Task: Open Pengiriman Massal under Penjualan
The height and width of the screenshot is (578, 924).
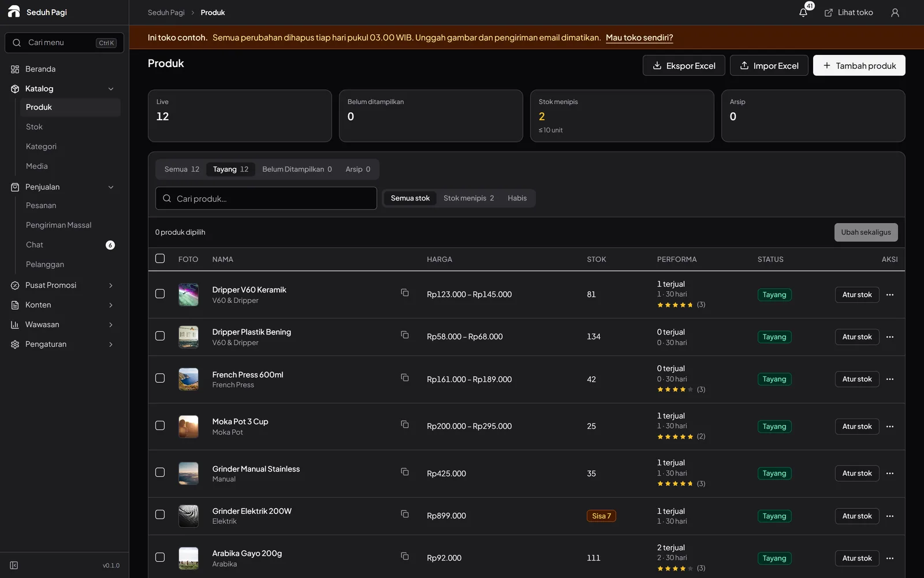Action: [69, 225]
